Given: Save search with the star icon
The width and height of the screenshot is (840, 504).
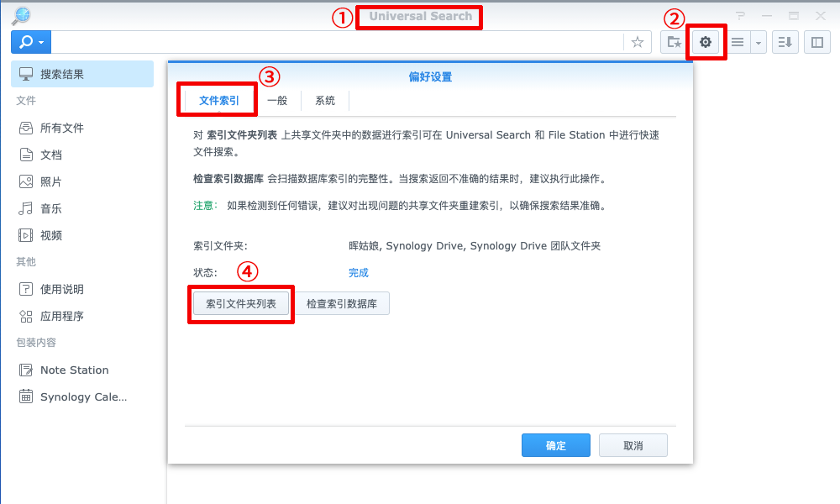Looking at the screenshot, I should [637, 42].
